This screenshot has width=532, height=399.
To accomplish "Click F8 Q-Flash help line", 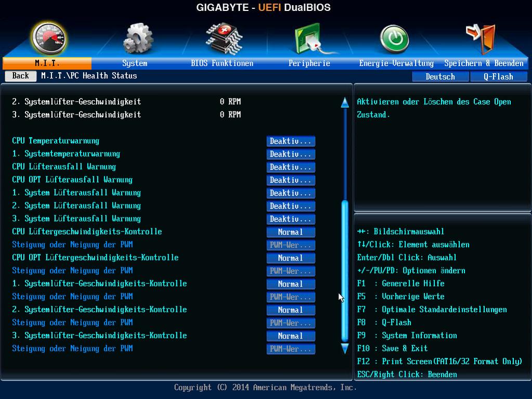I will point(384,323).
